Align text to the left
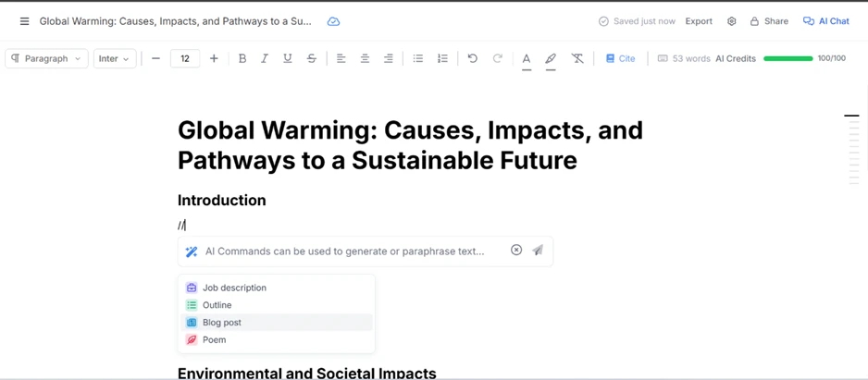The width and height of the screenshot is (868, 380). [341, 58]
